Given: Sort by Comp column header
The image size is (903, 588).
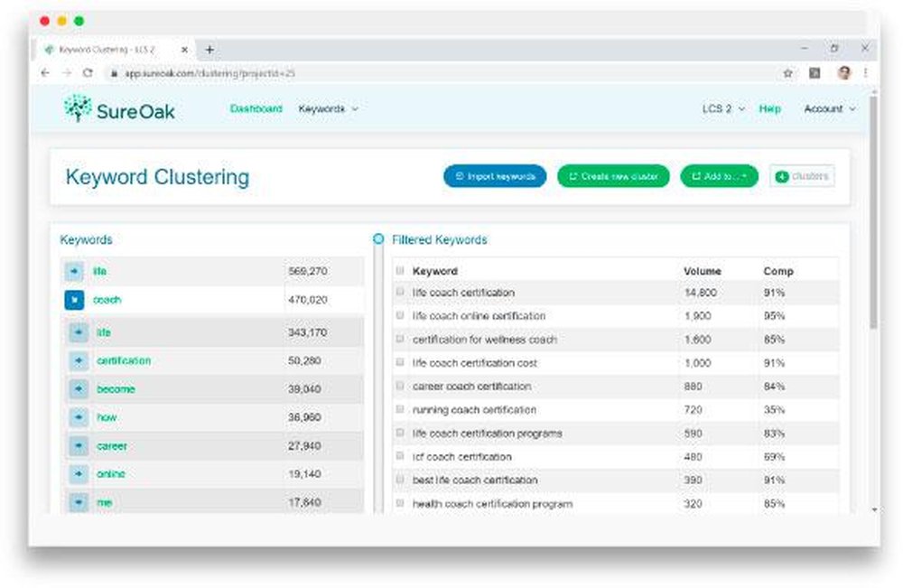Looking at the screenshot, I should pyautogui.click(x=778, y=271).
